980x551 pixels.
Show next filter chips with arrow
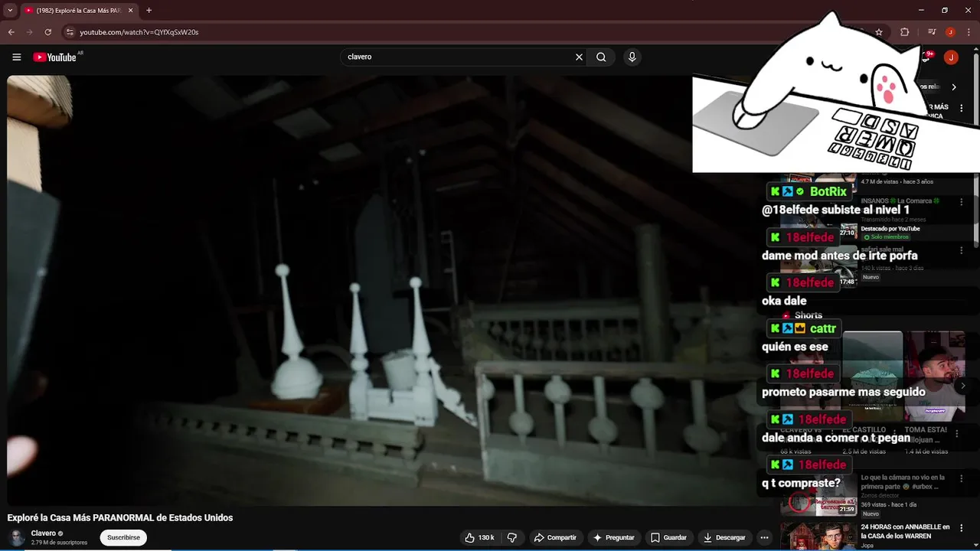953,87
